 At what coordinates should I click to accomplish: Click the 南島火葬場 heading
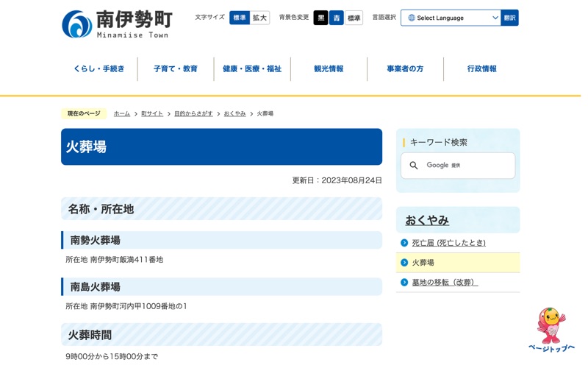click(96, 287)
